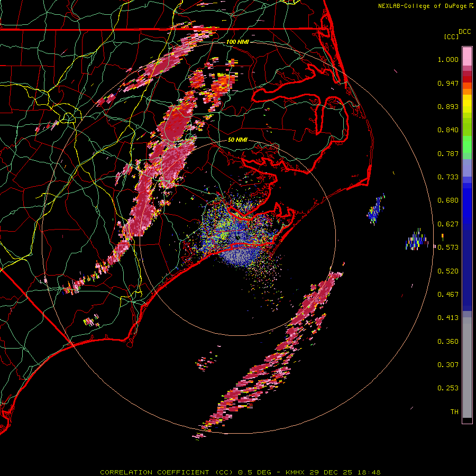The width and height of the screenshot is (476, 476).
Task: Select the 0.307 scale value
Action: 448,365
